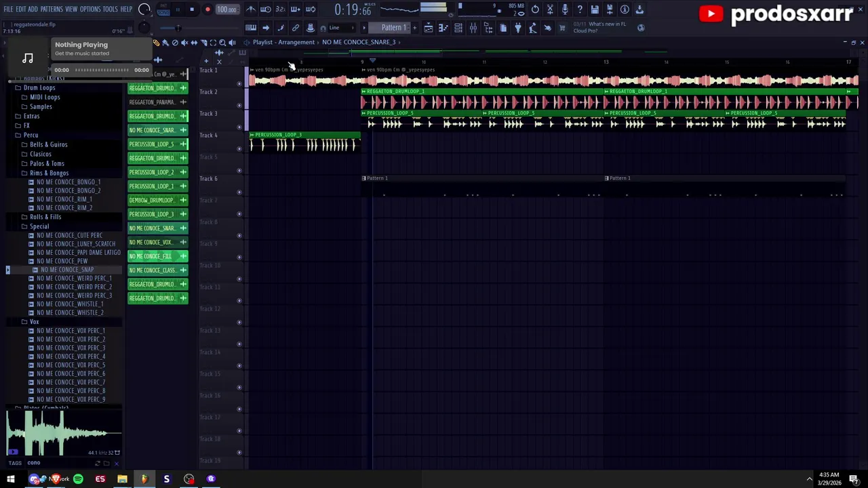Mute Track 6 with its dot toggle
Image resolution: width=868 pixels, height=488 pixels.
239,192
